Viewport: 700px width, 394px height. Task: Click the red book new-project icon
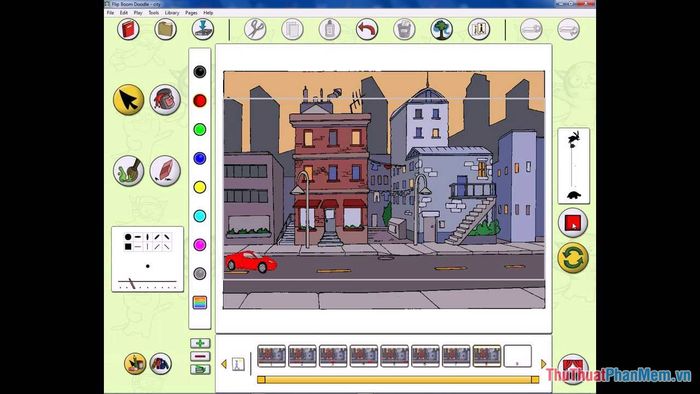(129, 29)
